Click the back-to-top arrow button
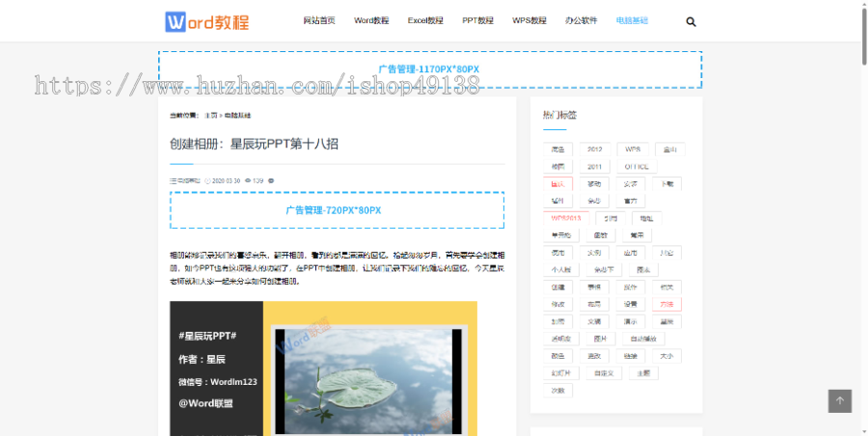This screenshot has width=868, height=436. point(840,401)
